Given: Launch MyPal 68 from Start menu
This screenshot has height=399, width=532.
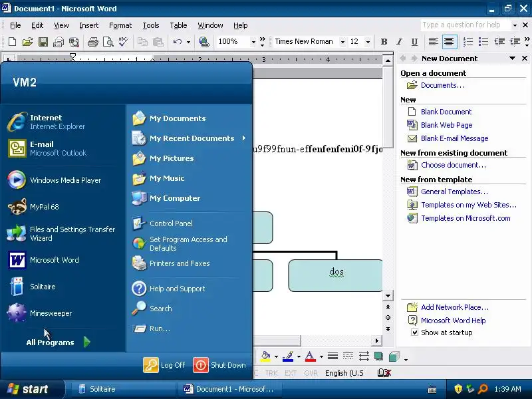Looking at the screenshot, I should tap(63, 207).
